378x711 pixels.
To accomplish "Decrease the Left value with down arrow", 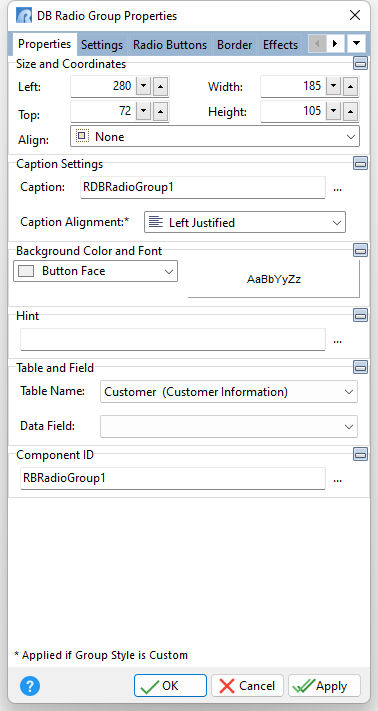I will click(x=143, y=86).
